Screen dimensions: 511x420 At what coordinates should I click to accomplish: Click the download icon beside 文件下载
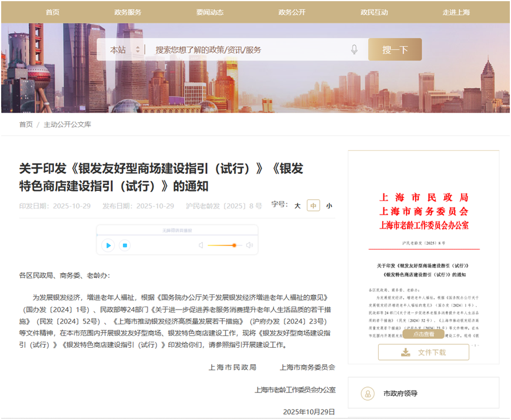coord(405,352)
